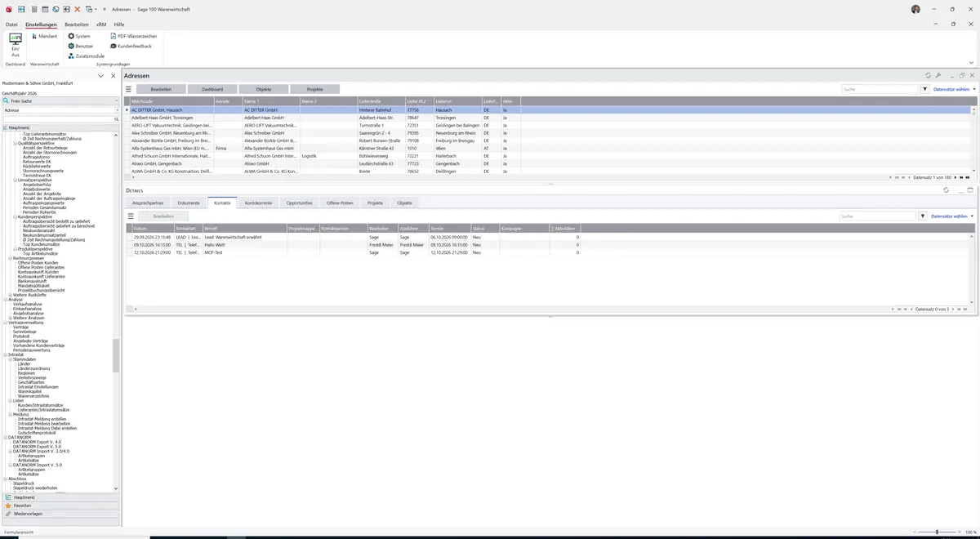Click the Dashboard button in Adressen
The width and height of the screenshot is (980, 539).
212,89
